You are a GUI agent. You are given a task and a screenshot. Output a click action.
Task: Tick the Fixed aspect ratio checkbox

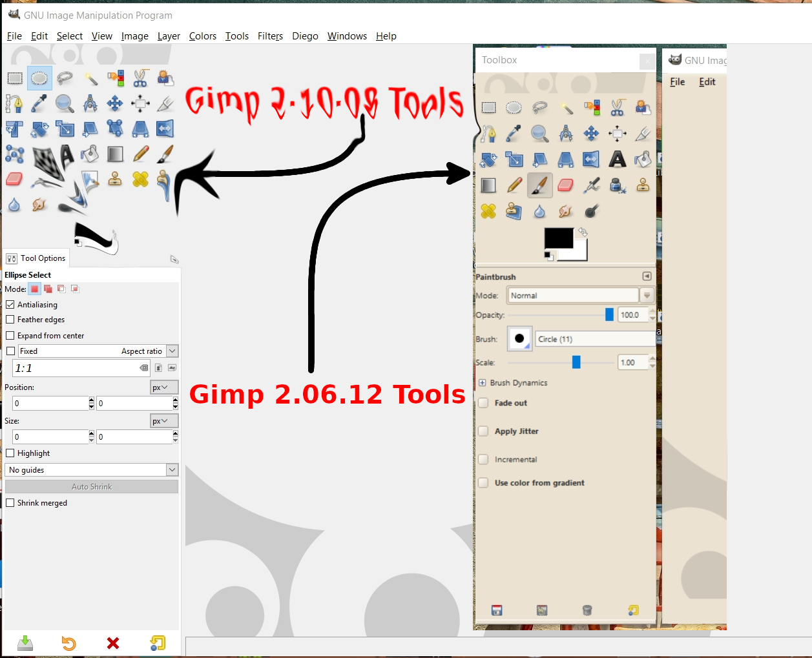[10, 351]
